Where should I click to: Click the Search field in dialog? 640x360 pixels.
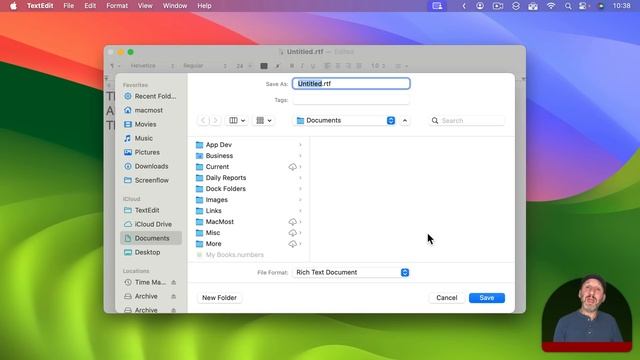tap(467, 120)
